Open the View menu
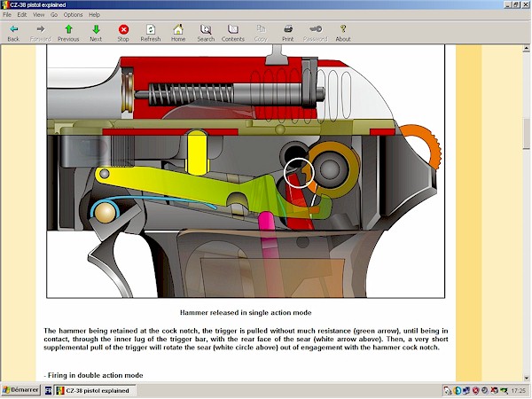 tap(38, 14)
